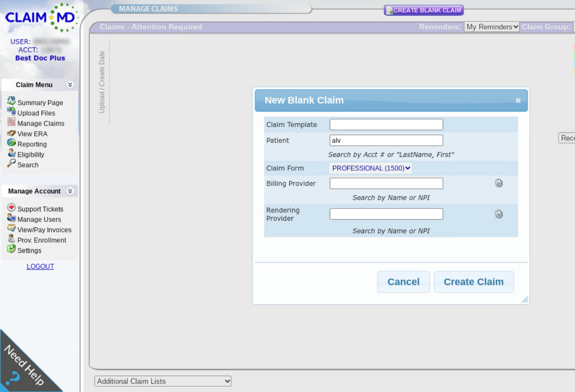Collapse the Manage Account section
The width and height of the screenshot is (575, 392).
(x=70, y=191)
